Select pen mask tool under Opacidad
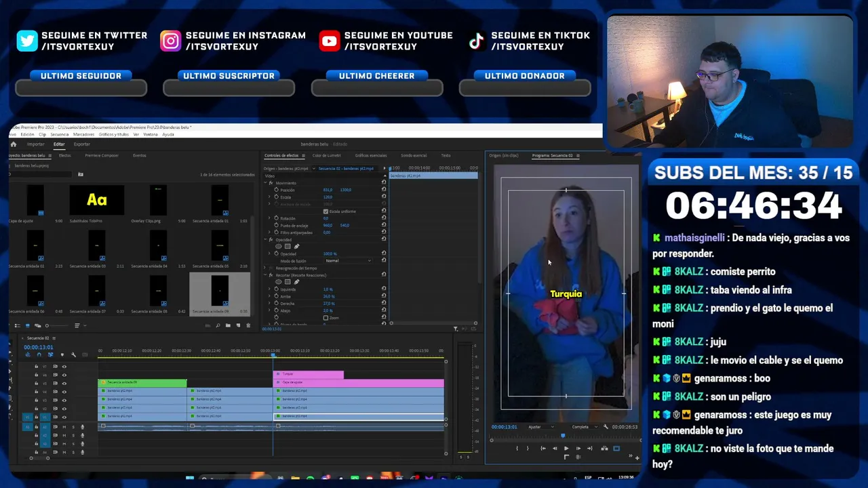 coord(296,247)
